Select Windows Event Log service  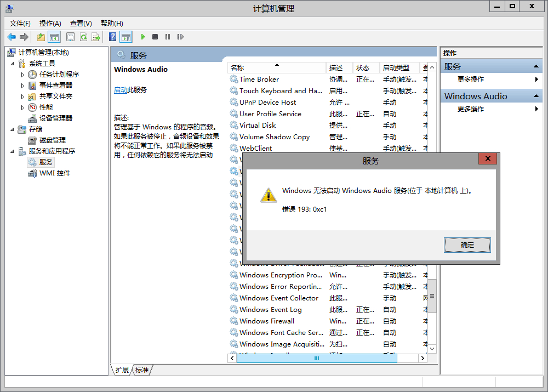(328, 310)
